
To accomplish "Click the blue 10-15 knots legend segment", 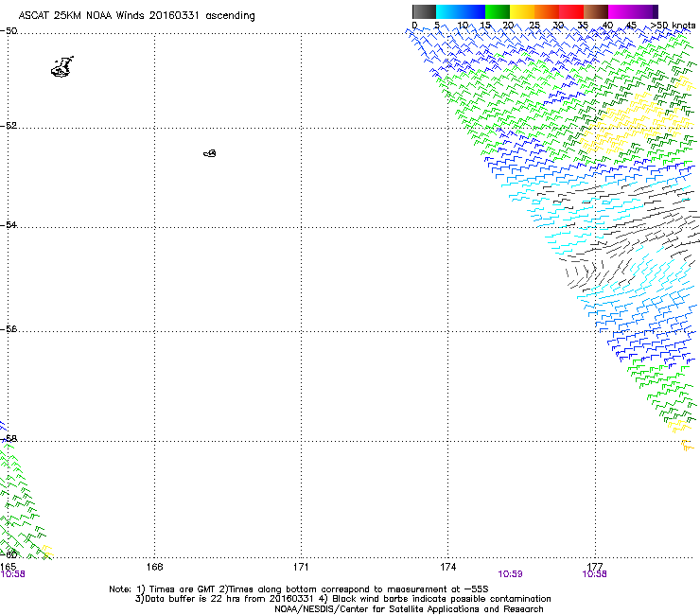I will (x=472, y=11).
